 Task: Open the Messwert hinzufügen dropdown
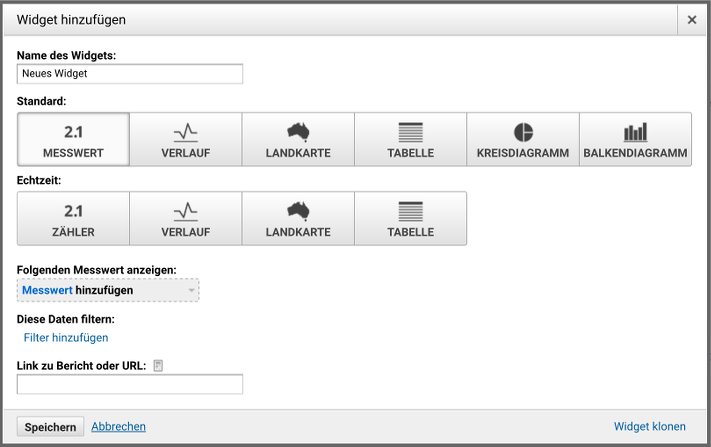(x=108, y=290)
